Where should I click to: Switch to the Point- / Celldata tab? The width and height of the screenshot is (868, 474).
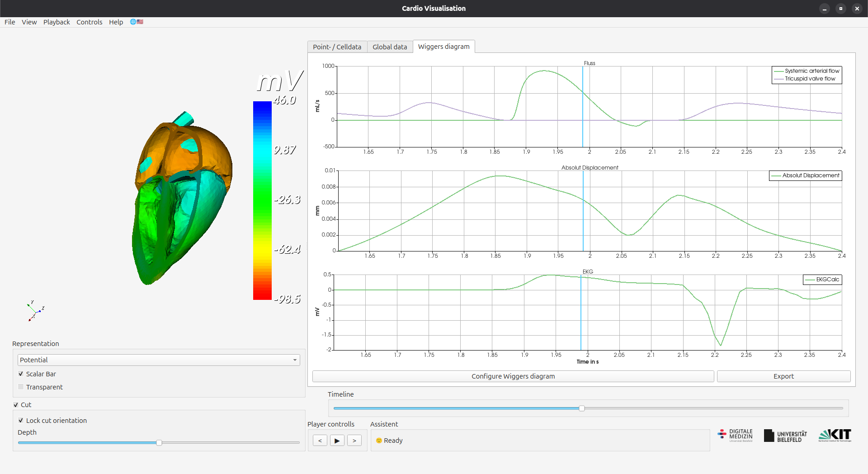click(337, 47)
